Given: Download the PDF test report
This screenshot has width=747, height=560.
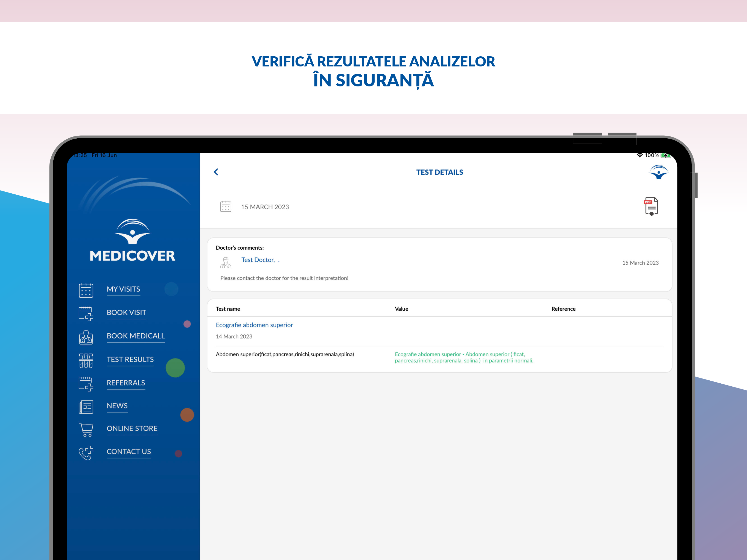Looking at the screenshot, I should (651, 206).
